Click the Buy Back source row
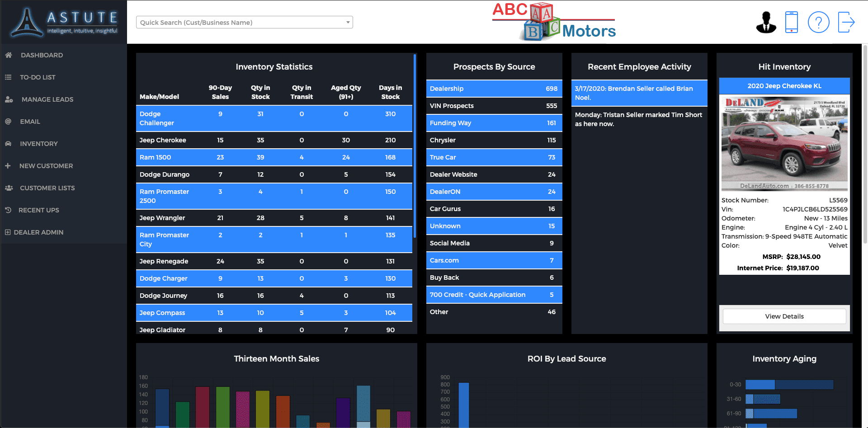The height and width of the screenshot is (428, 868). click(494, 277)
